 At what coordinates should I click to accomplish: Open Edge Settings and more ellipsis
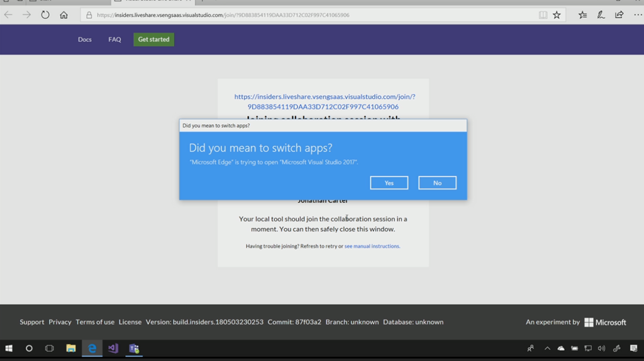(x=638, y=15)
